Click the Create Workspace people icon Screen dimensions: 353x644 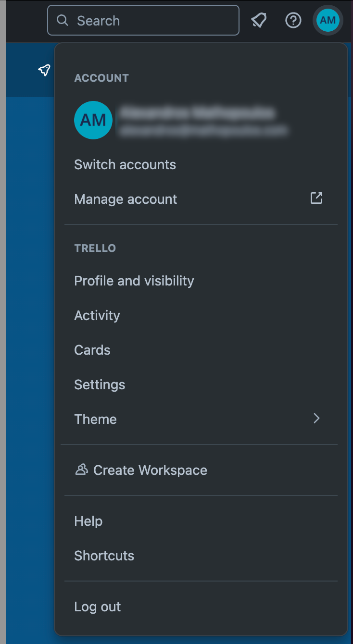click(82, 470)
